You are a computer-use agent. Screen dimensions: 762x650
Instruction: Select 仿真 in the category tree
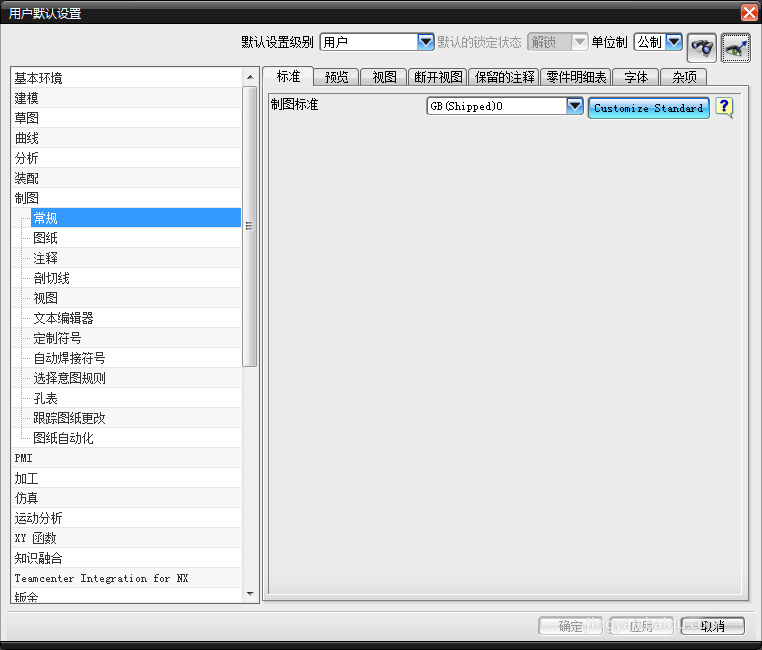(126, 498)
